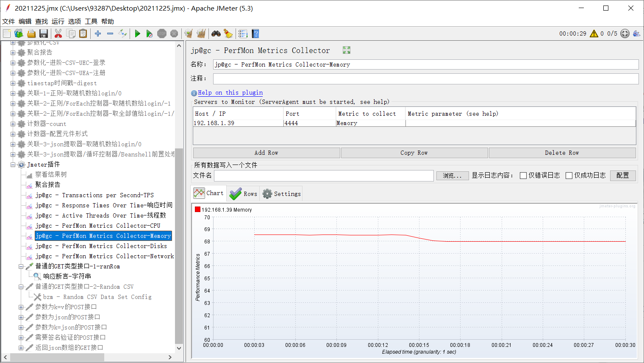Expand the 返回json数组的GET接口 node

[21, 348]
